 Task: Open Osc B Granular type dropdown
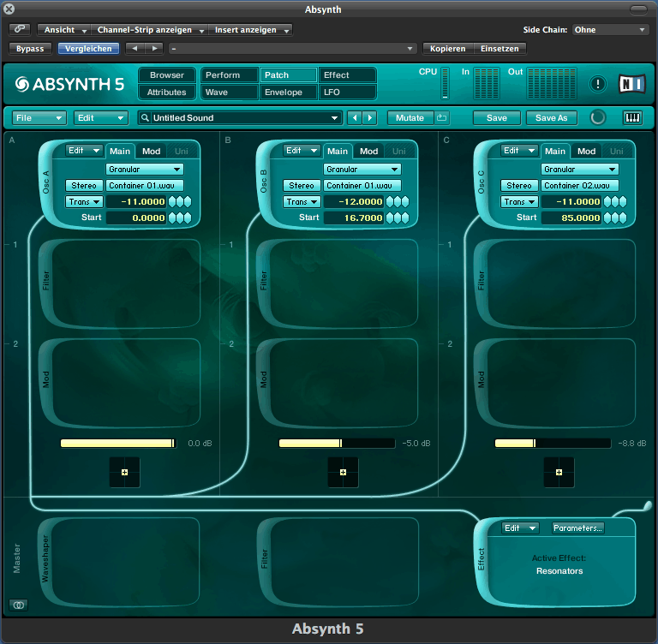tap(362, 170)
